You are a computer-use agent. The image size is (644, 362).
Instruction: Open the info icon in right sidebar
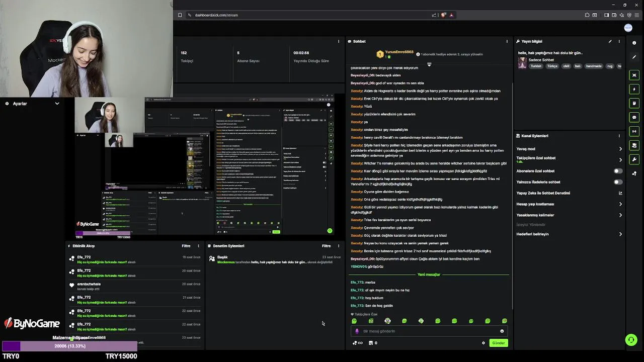pos(634,43)
